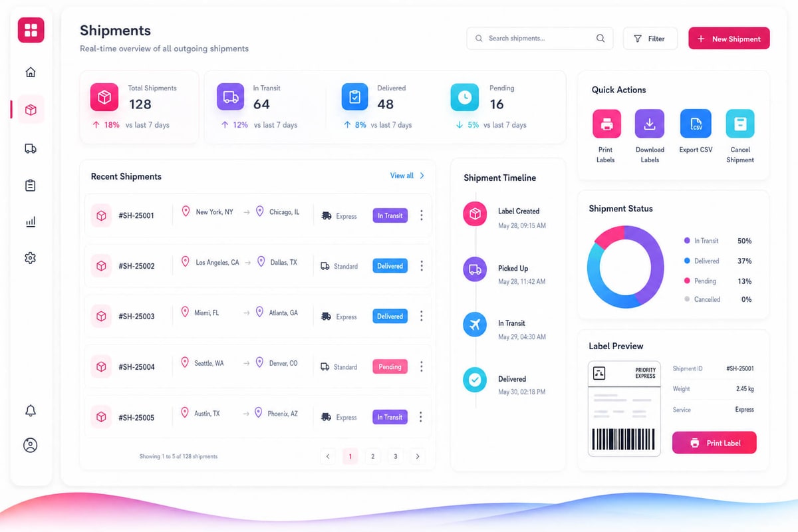This screenshot has height=532, width=798.
Task: Click the Pending badge on #SH-25004
Action: [x=390, y=367]
